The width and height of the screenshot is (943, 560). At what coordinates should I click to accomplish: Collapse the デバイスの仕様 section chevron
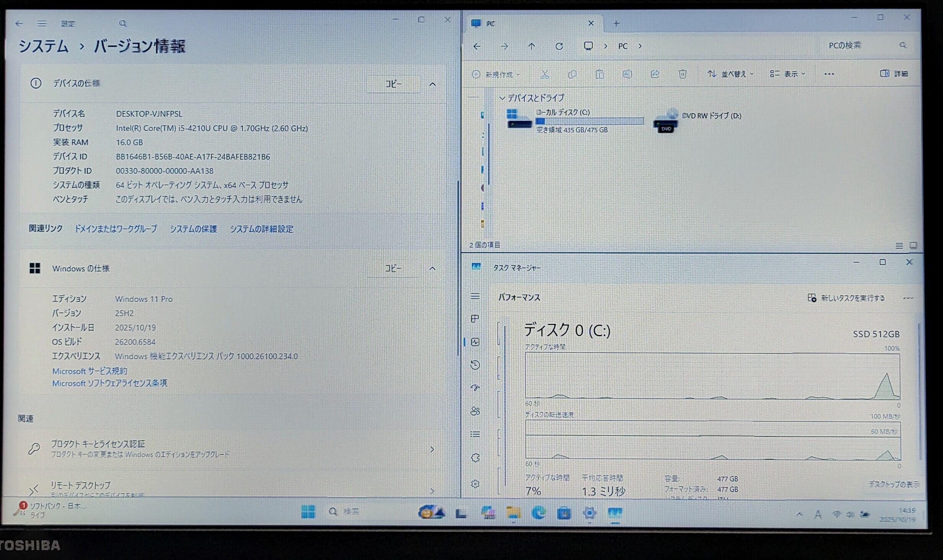432,84
